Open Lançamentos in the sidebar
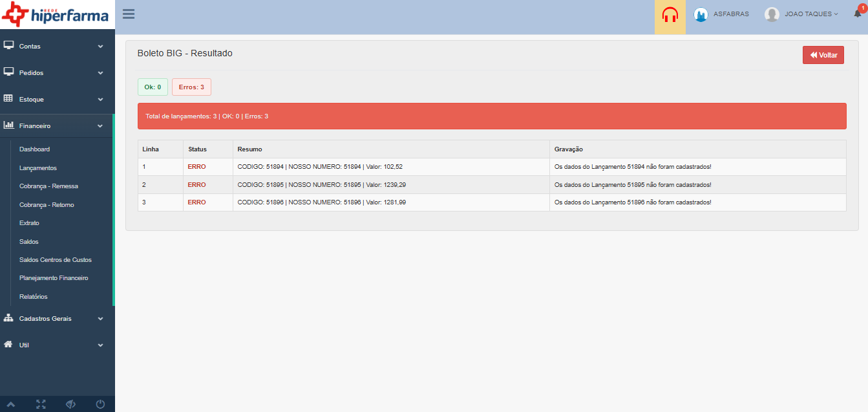 38,168
